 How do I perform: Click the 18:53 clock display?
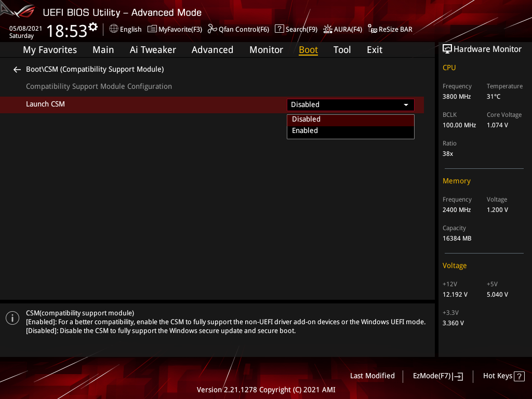point(67,31)
